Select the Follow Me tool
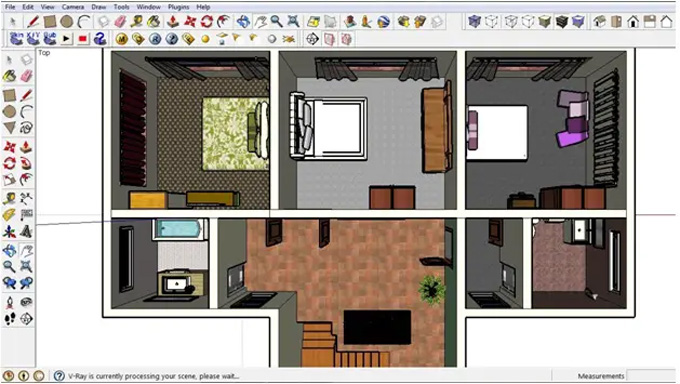The image size is (680, 384). click(x=26, y=163)
